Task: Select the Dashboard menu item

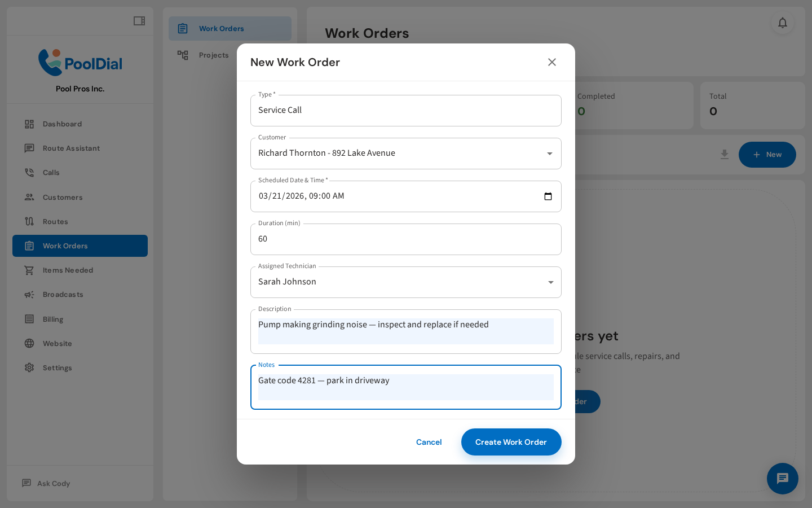Action: pyautogui.click(x=62, y=124)
